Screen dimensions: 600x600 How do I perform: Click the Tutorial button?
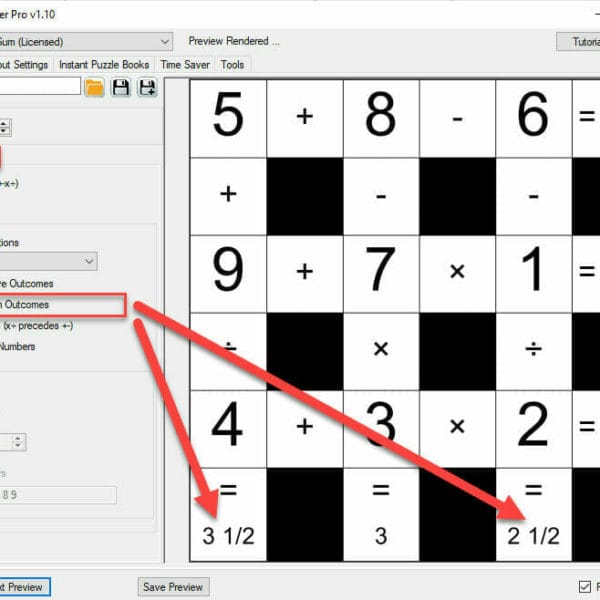point(578,41)
